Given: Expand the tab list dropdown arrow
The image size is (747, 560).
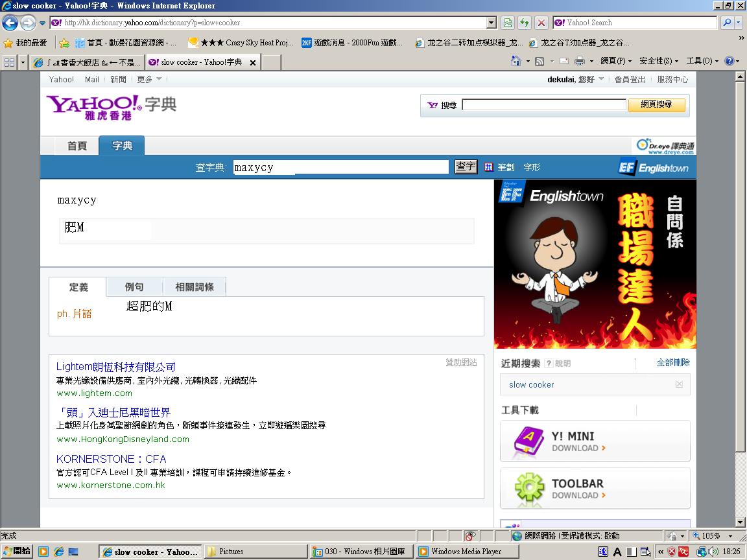Looking at the screenshot, I should [x=23, y=62].
